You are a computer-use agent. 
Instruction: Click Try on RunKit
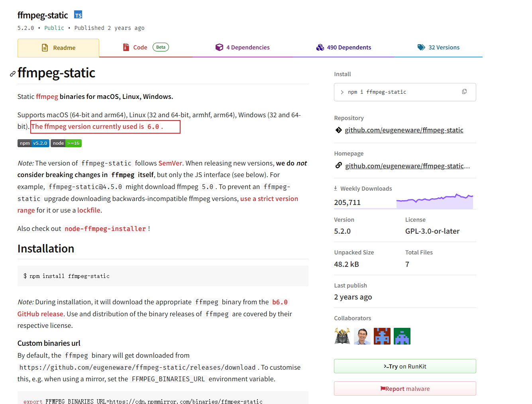(405, 366)
